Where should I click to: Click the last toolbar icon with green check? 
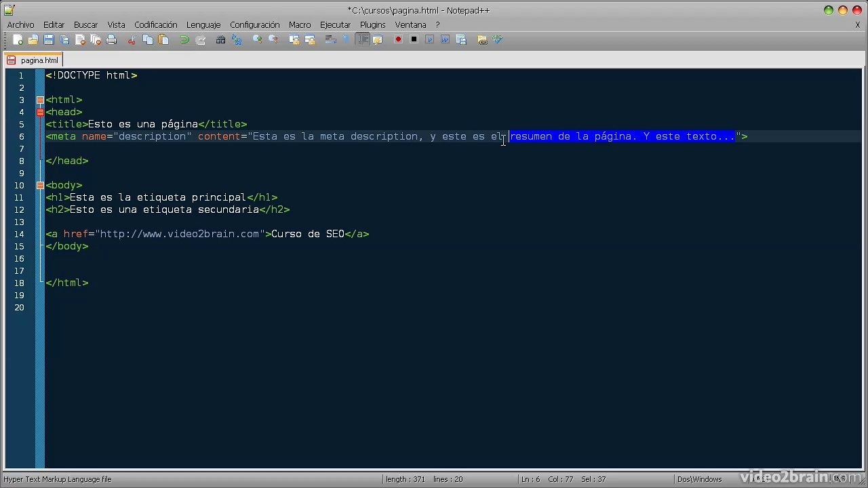coord(498,40)
